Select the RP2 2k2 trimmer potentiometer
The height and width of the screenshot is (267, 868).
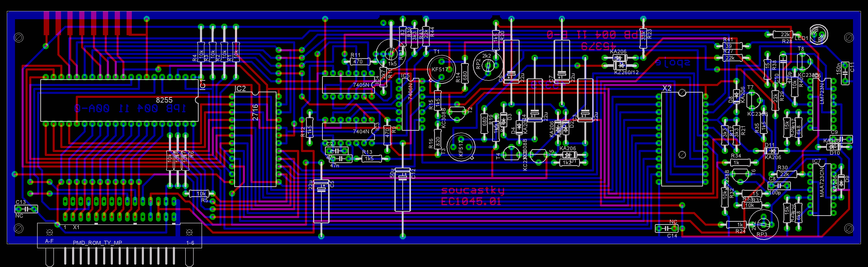point(488,65)
